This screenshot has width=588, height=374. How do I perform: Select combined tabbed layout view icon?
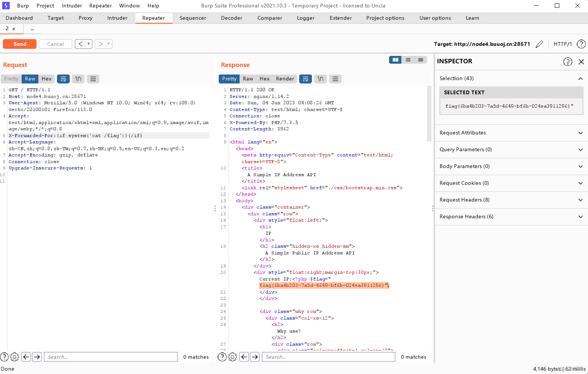[421, 60]
